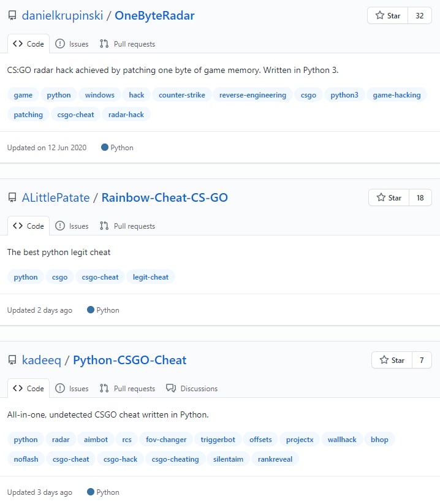The height and width of the screenshot is (504, 440).
Task: Open Pull requests tab of OneByteRadar
Action: pos(127,44)
